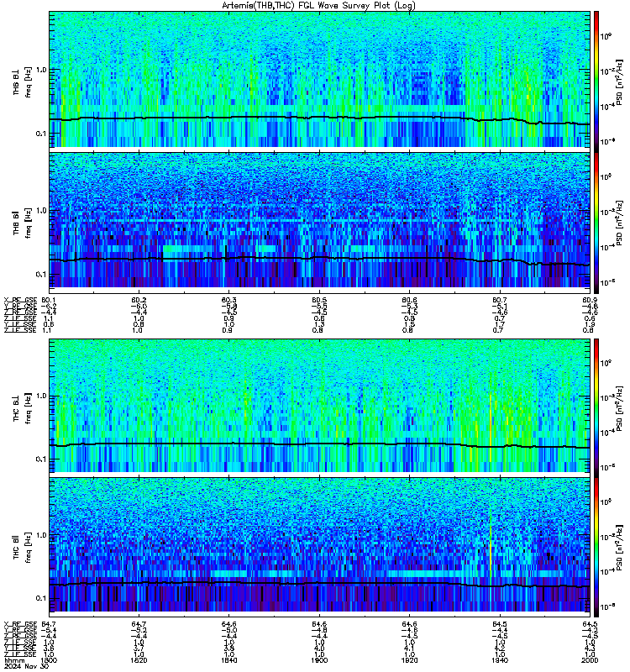The width and height of the screenshot is (630, 672).
Task: Click the color bar beside the THB B⊥ panel
Action: point(596,81)
